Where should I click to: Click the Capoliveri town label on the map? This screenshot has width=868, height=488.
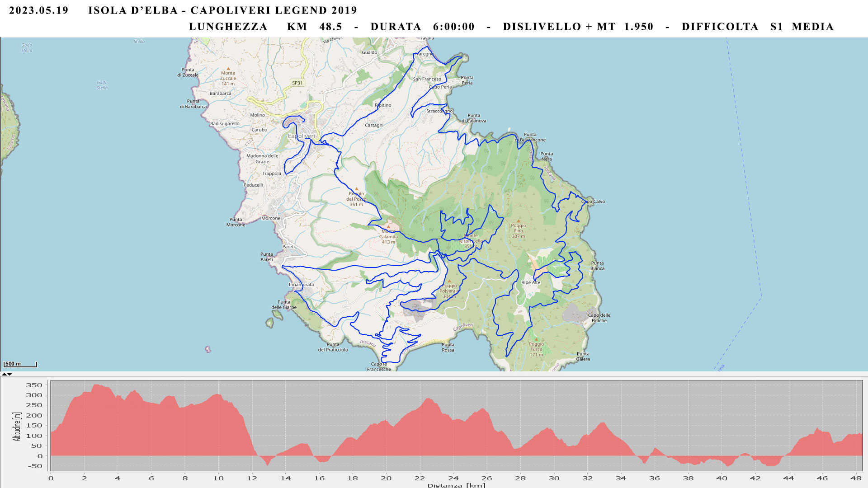coord(302,136)
